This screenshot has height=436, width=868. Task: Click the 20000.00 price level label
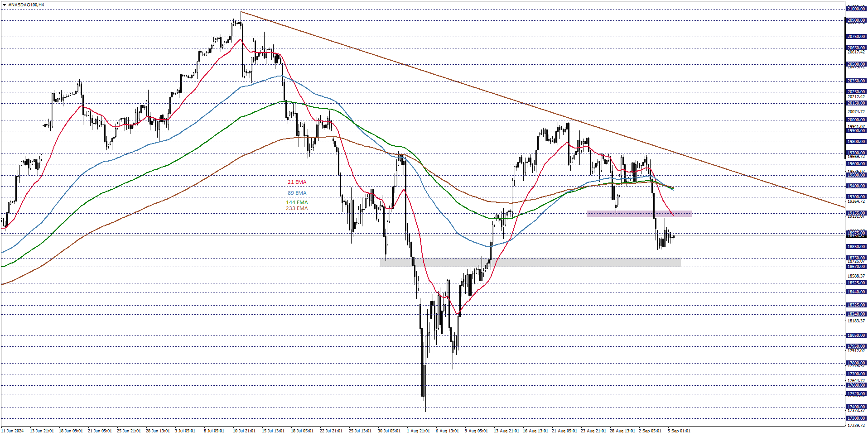[x=856, y=120]
